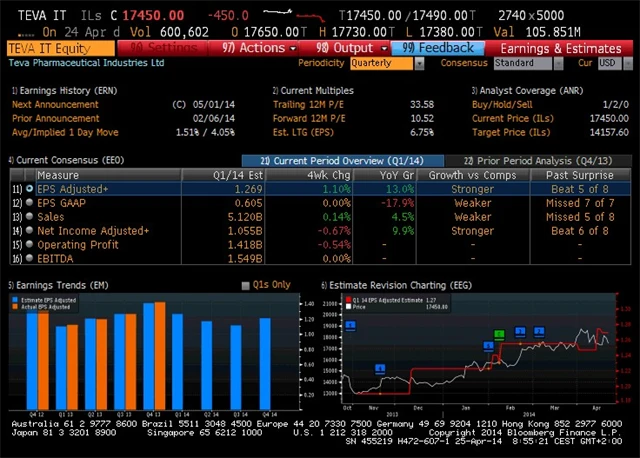Select the Sales measure radio button
This screenshot has width=640, height=458.
29,216
